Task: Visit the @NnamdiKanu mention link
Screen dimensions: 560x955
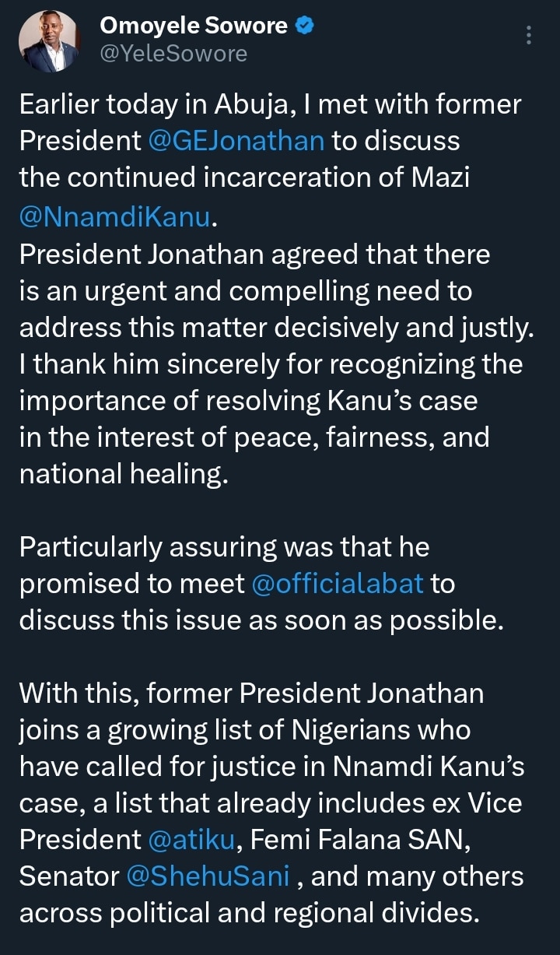Action: [115, 217]
